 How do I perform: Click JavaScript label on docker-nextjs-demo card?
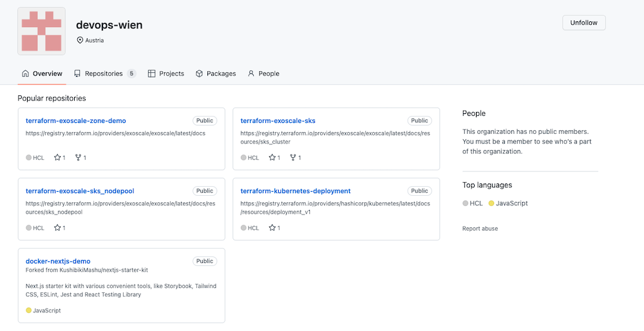[x=47, y=310]
